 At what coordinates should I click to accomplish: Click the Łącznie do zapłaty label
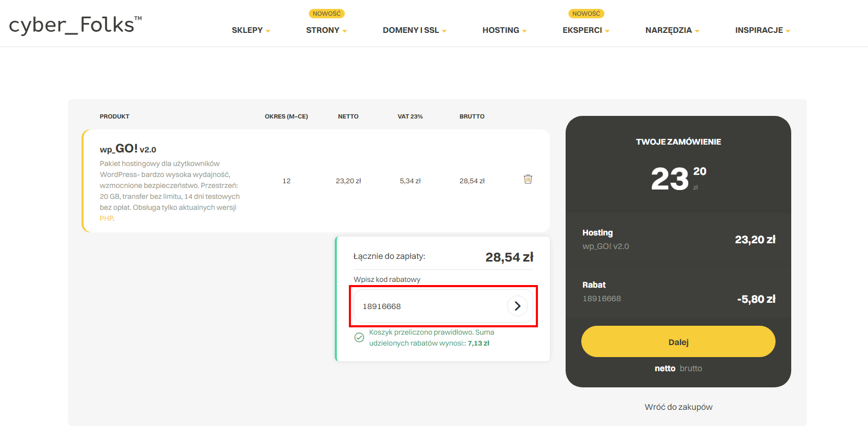[x=389, y=256]
